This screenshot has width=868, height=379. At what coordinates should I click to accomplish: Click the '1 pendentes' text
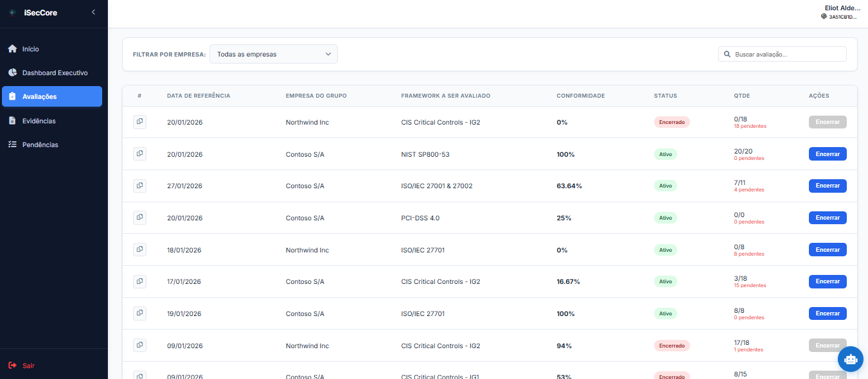click(748, 350)
